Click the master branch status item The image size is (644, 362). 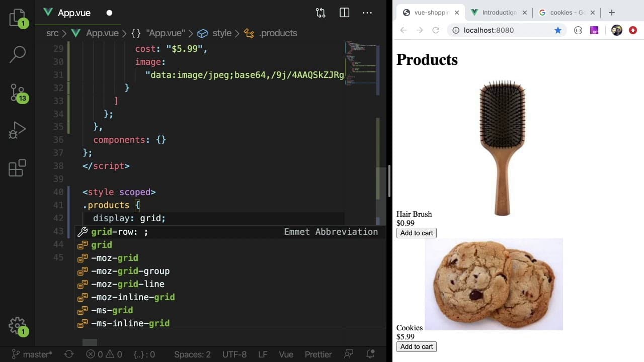tap(32, 354)
